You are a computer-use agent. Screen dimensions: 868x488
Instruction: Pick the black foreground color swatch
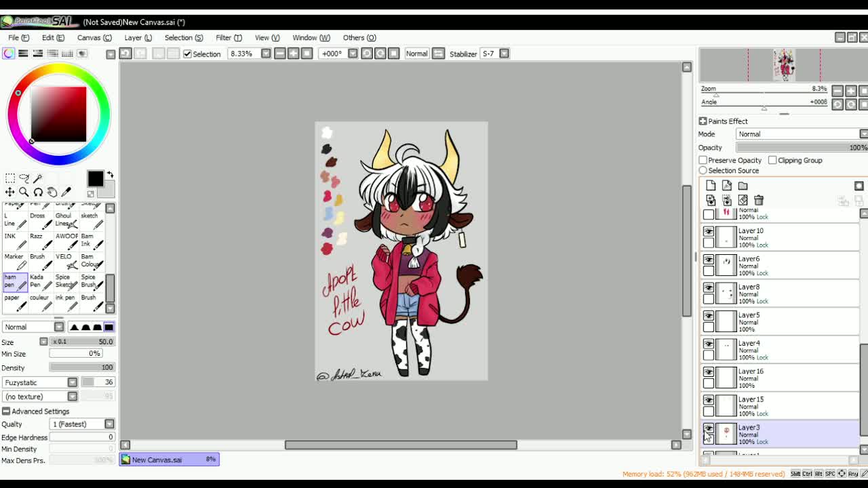[95, 178]
